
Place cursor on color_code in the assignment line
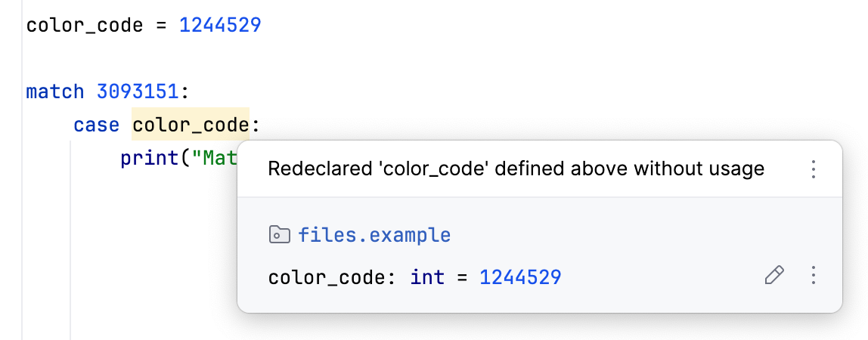click(85, 26)
